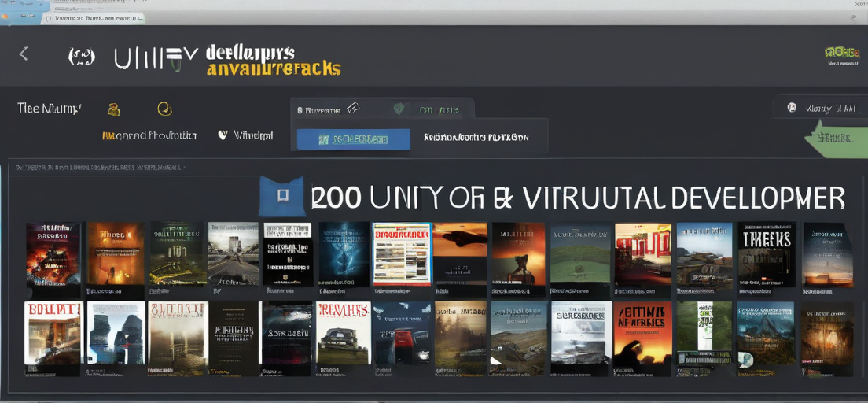Screen dimensions: 868x403
Task: Click the 'Virtual' label next to the heart
Action: coord(253,135)
